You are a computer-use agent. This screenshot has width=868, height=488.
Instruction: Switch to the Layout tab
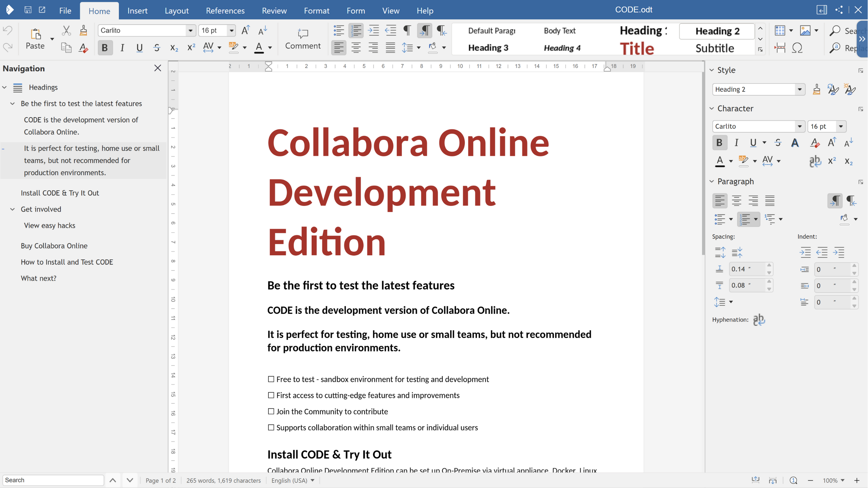(x=176, y=11)
